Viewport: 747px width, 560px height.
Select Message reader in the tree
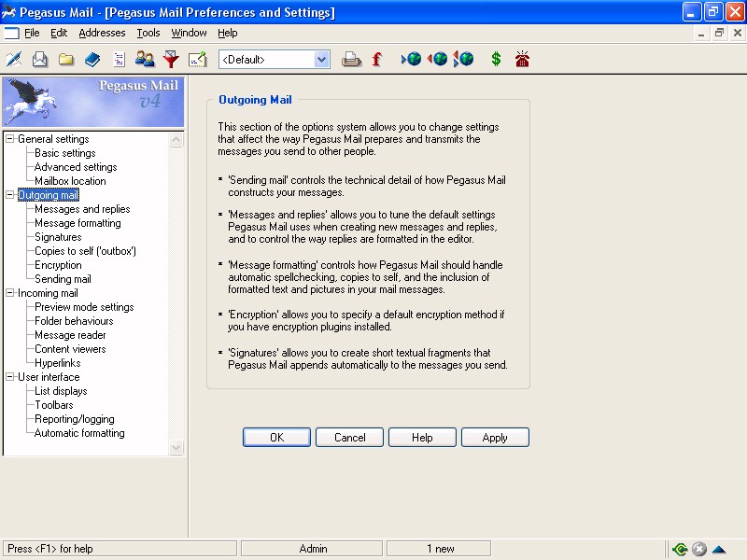(x=70, y=335)
